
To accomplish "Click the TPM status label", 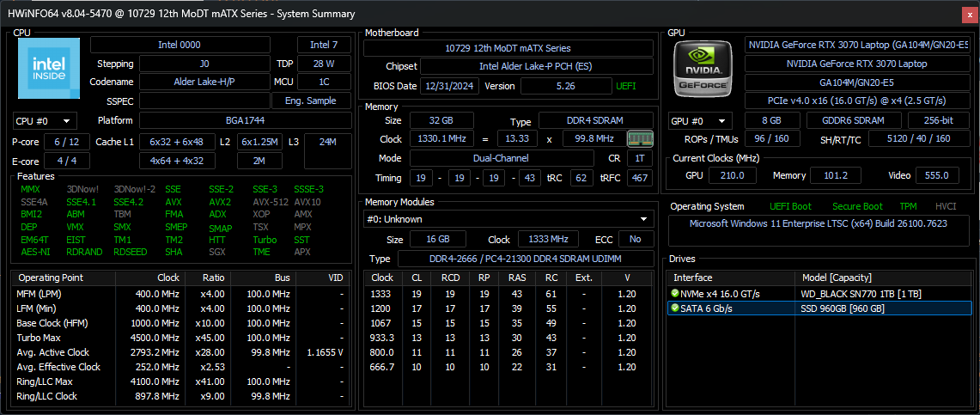I will click(x=908, y=206).
